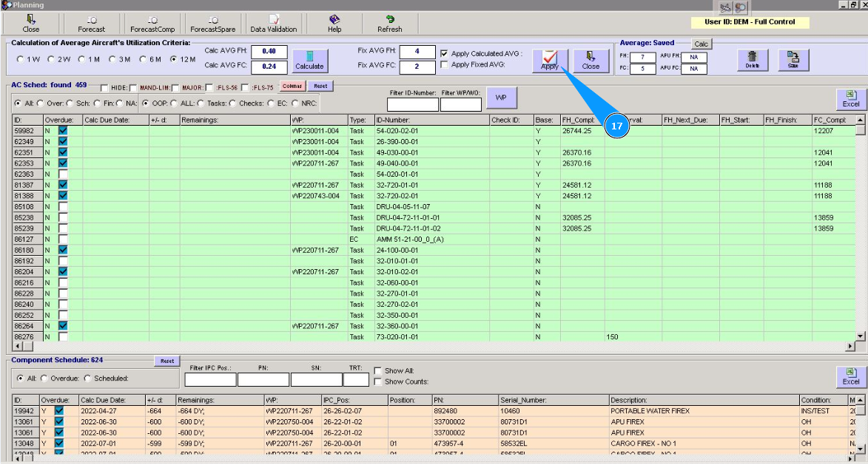
Task: Click the Forecast toolbar icon
Action: tap(92, 23)
